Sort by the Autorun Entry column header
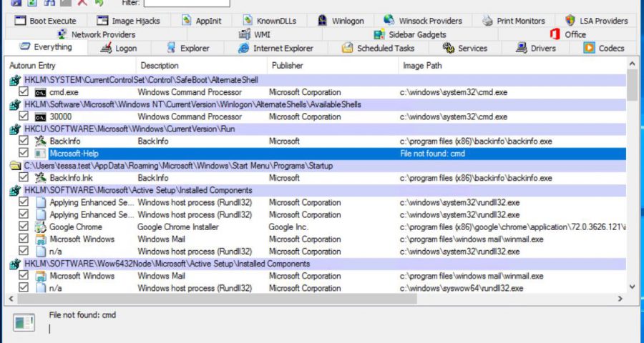 pos(70,66)
